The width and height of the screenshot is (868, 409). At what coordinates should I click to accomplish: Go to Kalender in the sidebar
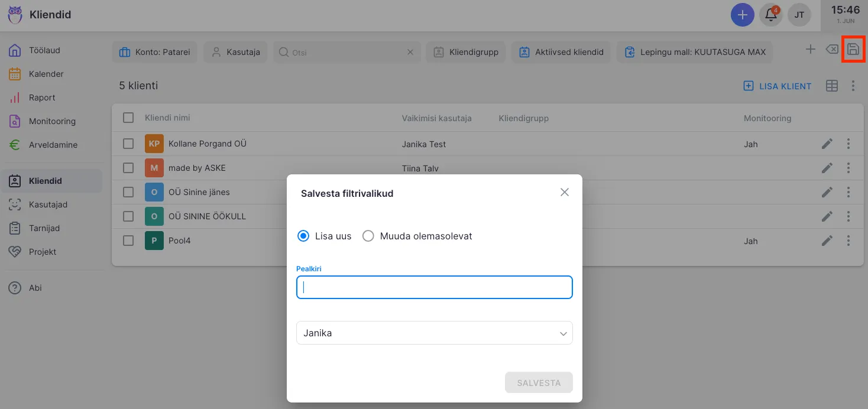46,74
